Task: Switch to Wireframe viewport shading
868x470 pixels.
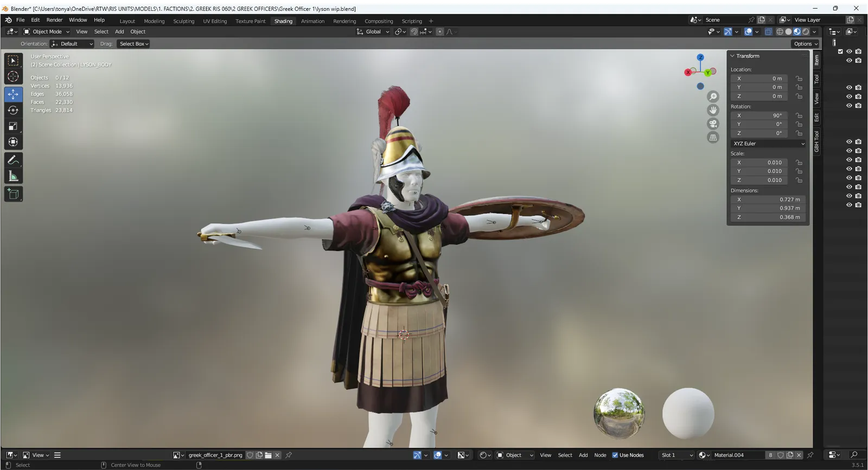Action: click(780, 32)
